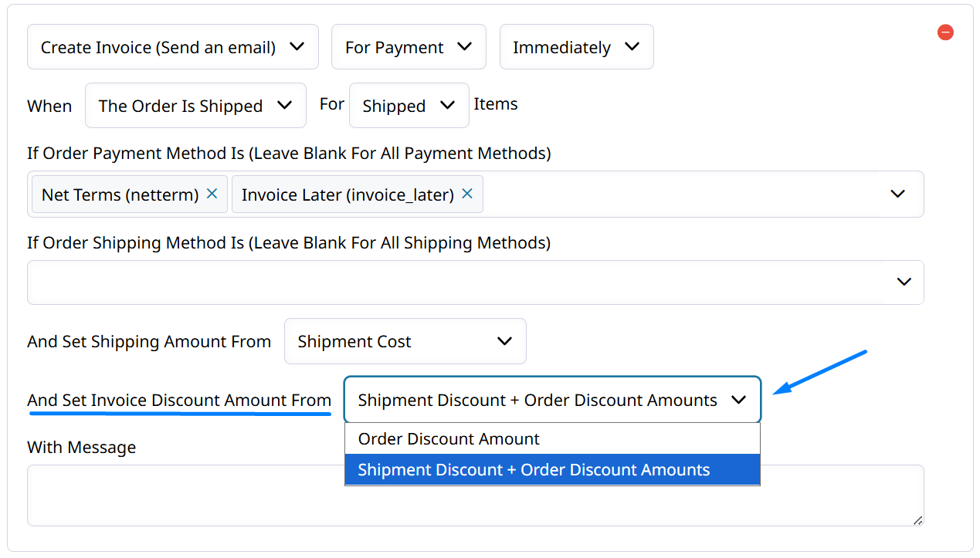980x558 pixels.
Task: Click the empty shipping method input field
Action: (456, 282)
